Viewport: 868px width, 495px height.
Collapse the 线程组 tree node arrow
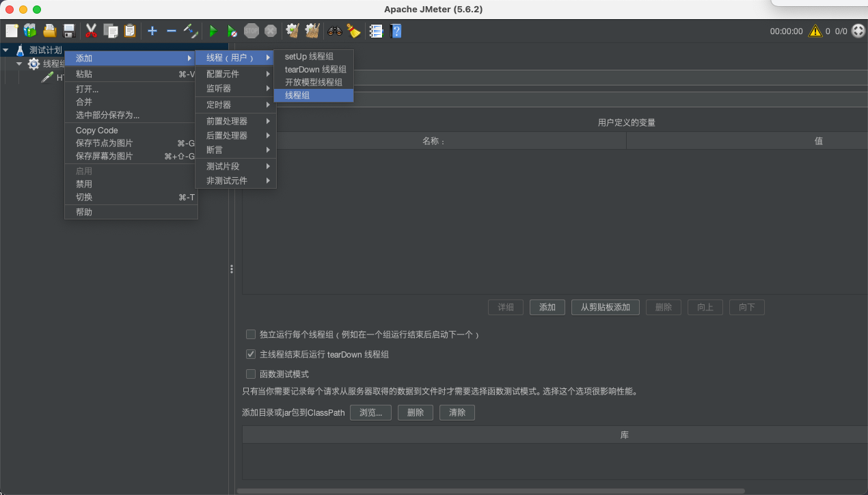coord(19,64)
